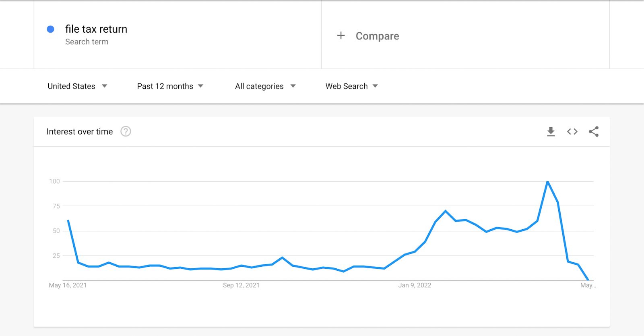Screen dimensions: 644x336
Task: Expand the Past 12 months time range selector
Action: [x=170, y=86]
